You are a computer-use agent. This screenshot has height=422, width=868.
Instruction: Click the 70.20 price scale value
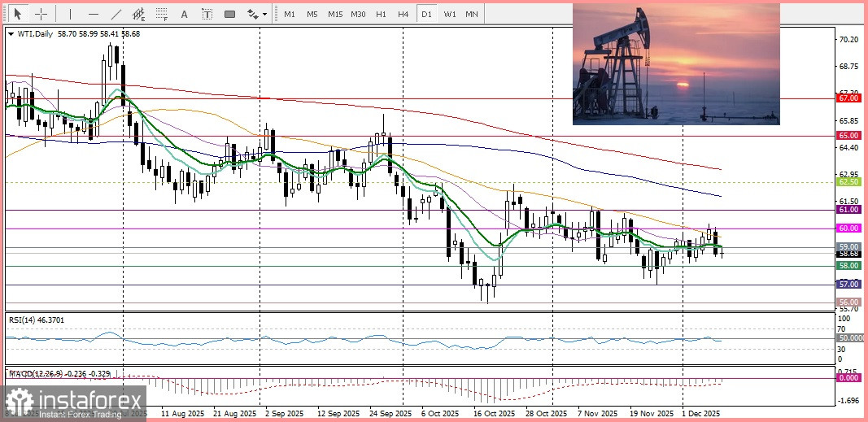tap(848, 40)
